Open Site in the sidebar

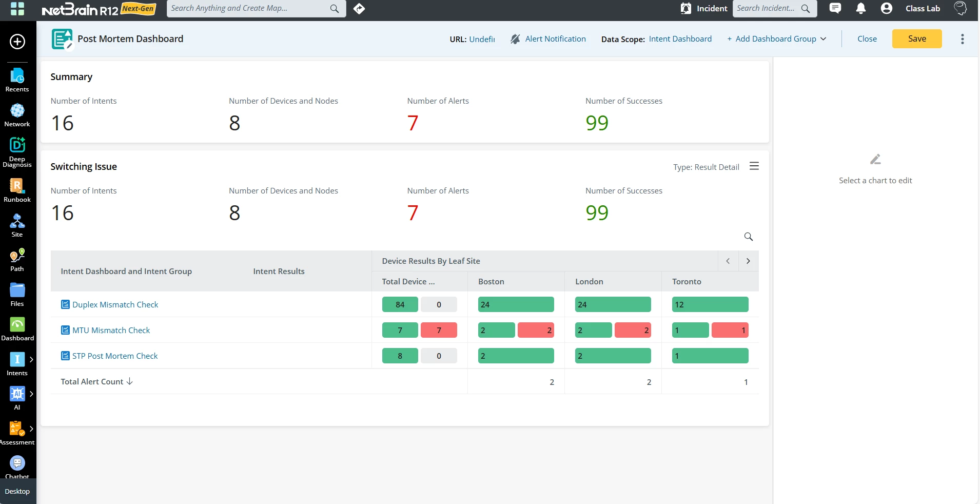[17, 225]
